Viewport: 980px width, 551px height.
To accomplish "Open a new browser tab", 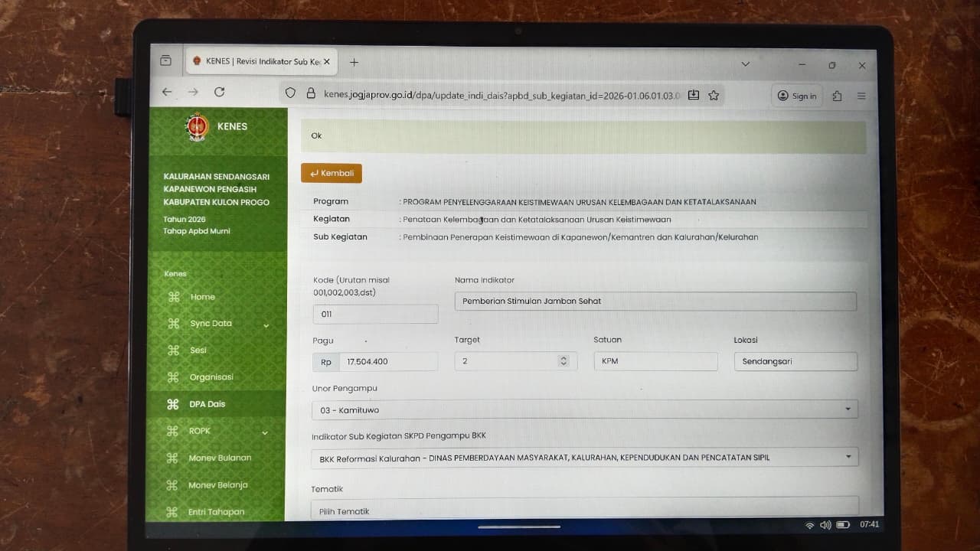I will [x=354, y=63].
